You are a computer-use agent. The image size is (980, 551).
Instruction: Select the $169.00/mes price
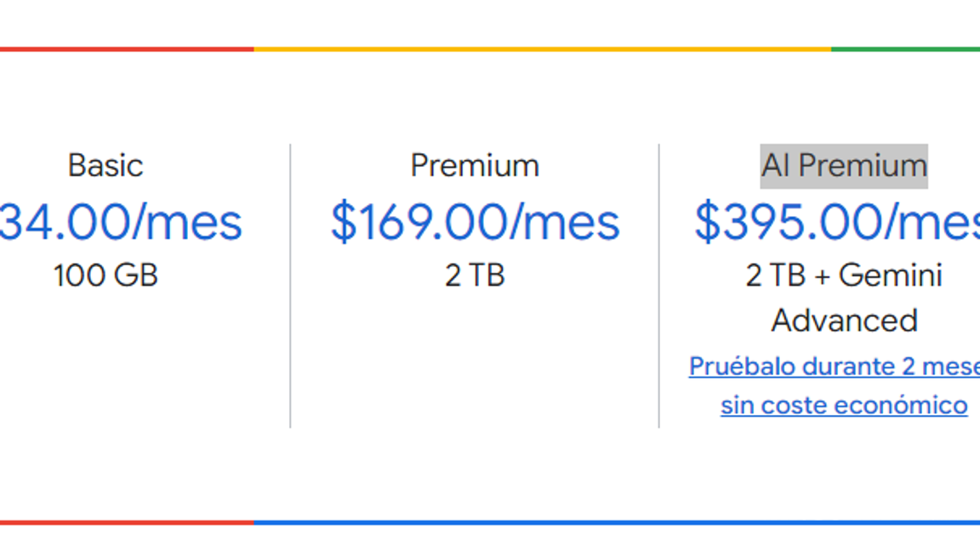(x=475, y=222)
